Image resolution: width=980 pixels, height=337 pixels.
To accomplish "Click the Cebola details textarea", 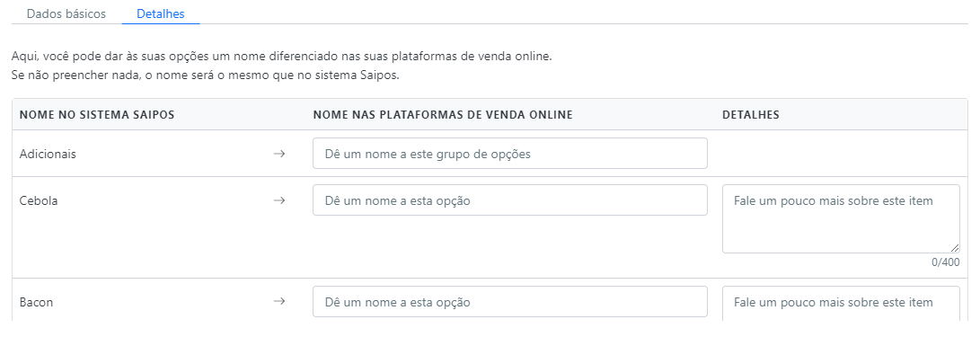I will 841,219.
